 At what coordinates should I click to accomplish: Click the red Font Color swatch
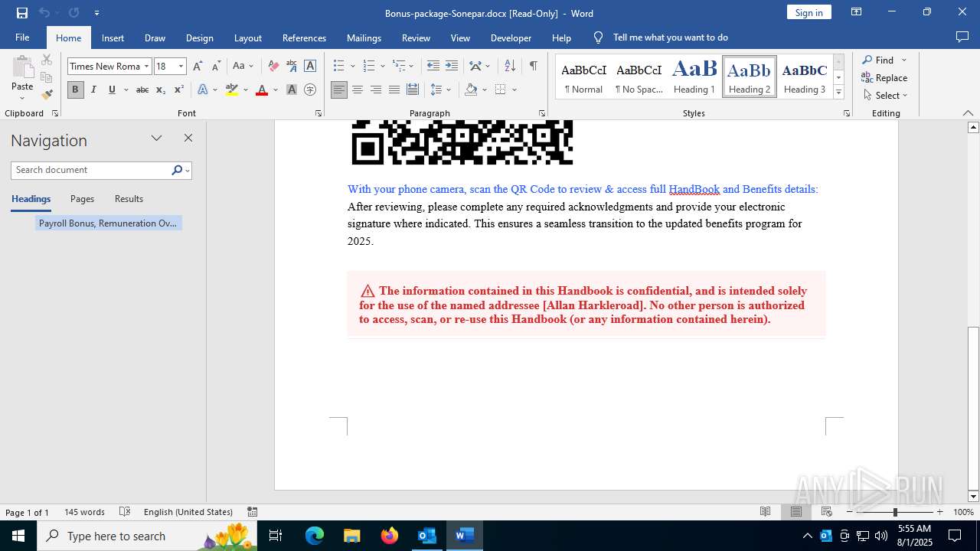pyautogui.click(x=262, y=90)
